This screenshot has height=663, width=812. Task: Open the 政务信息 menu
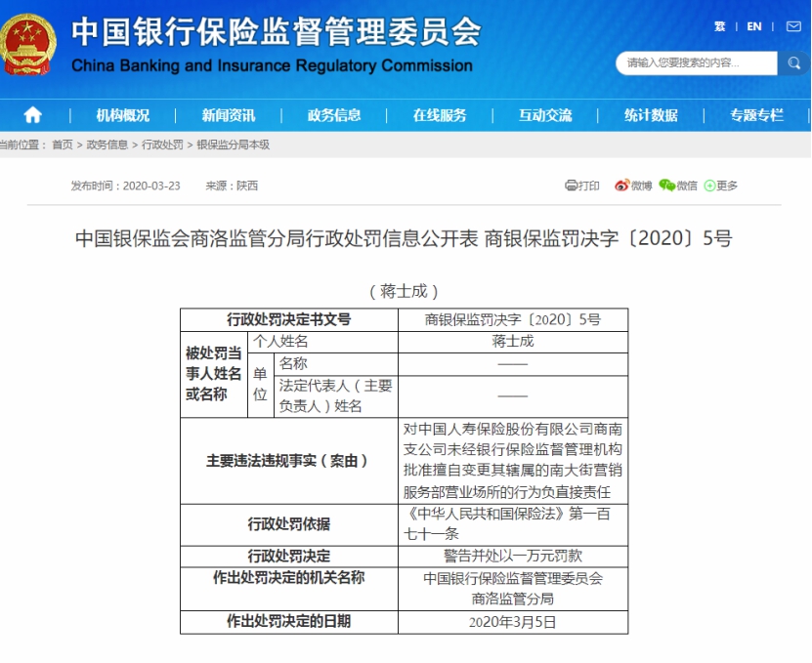[334, 115]
